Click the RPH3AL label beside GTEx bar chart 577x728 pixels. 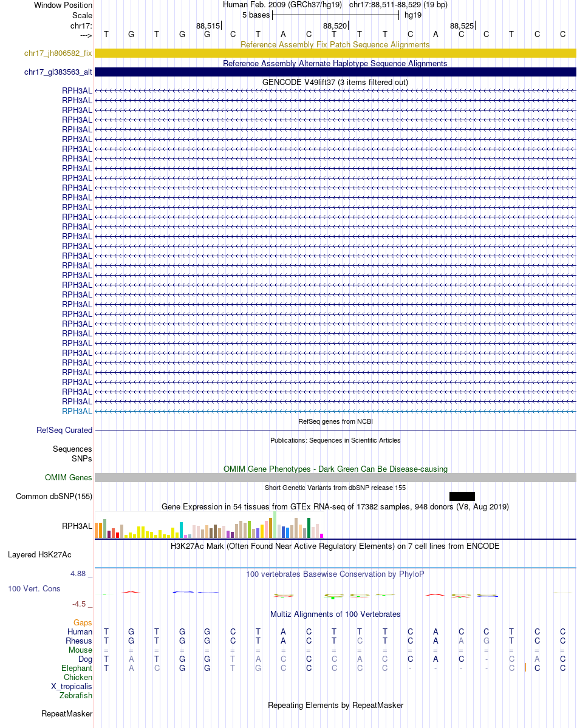pyautogui.click(x=77, y=526)
